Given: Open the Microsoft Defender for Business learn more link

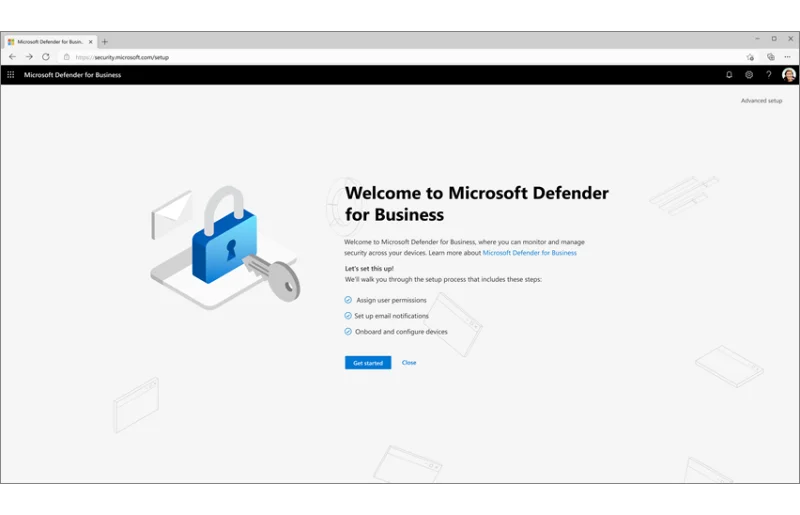Looking at the screenshot, I should tap(530, 253).
